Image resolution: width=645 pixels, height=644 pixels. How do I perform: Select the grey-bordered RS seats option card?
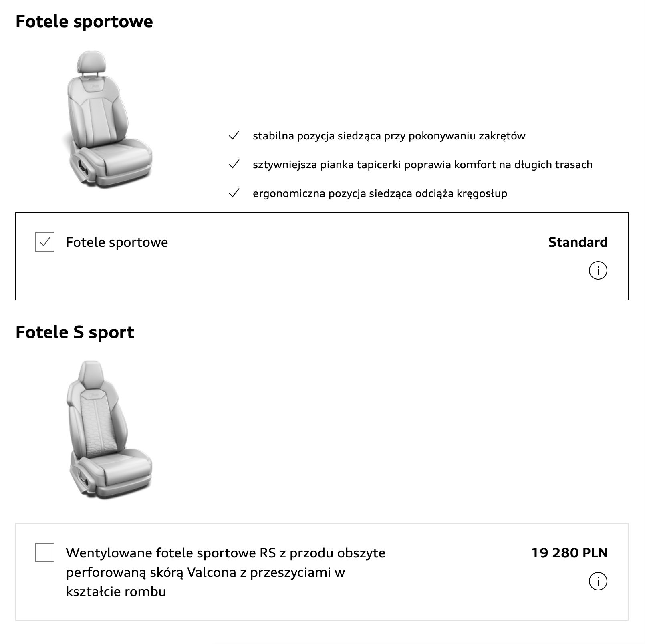coord(322,572)
